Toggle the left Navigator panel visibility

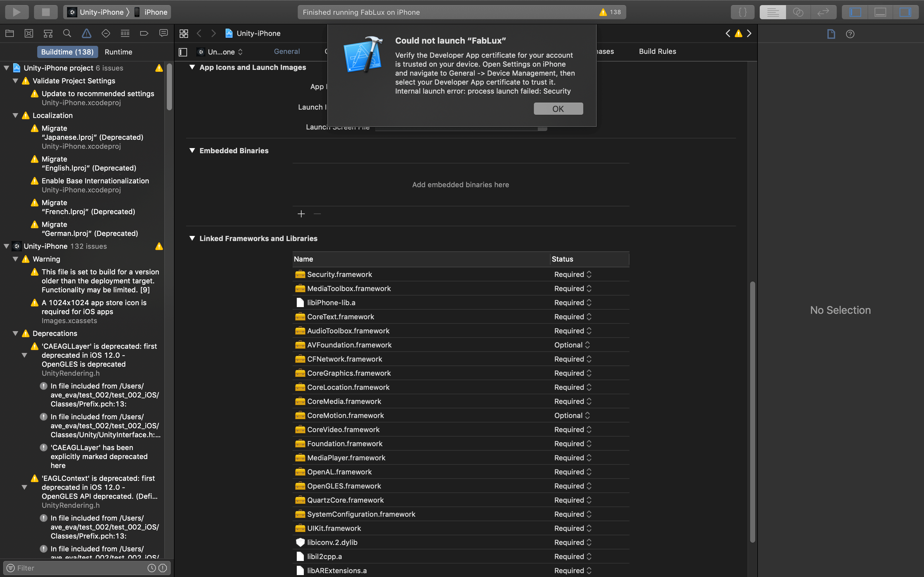[x=855, y=12]
